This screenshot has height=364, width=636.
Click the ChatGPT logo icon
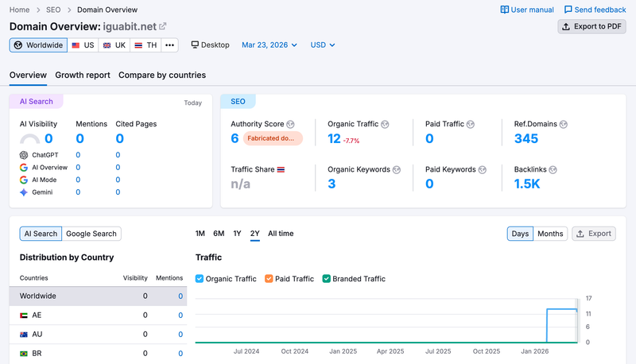pos(24,155)
